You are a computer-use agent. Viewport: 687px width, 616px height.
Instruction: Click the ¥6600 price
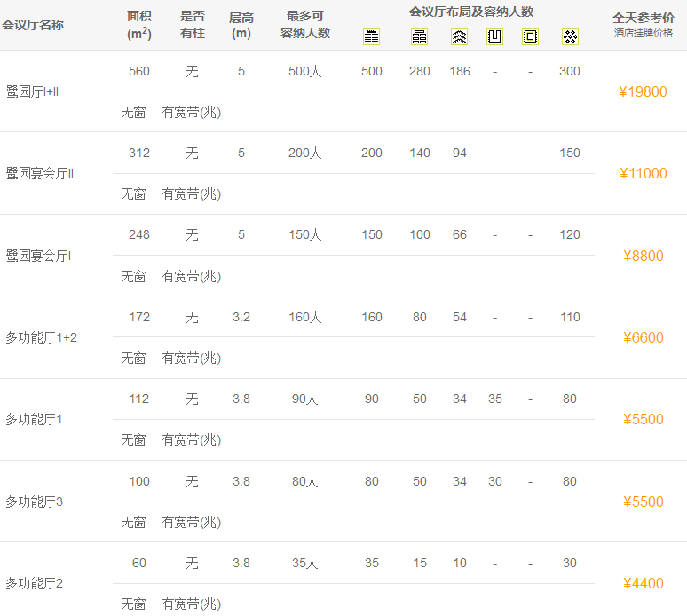pos(644,337)
